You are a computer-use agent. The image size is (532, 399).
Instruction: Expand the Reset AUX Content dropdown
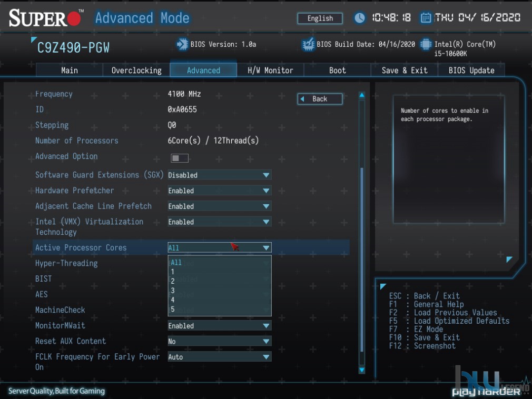click(220, 341)
